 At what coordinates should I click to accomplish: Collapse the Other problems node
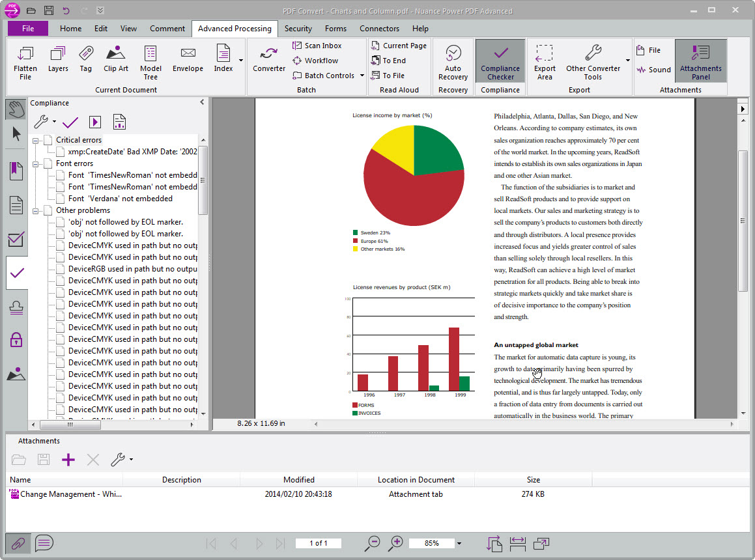point(36,210)
